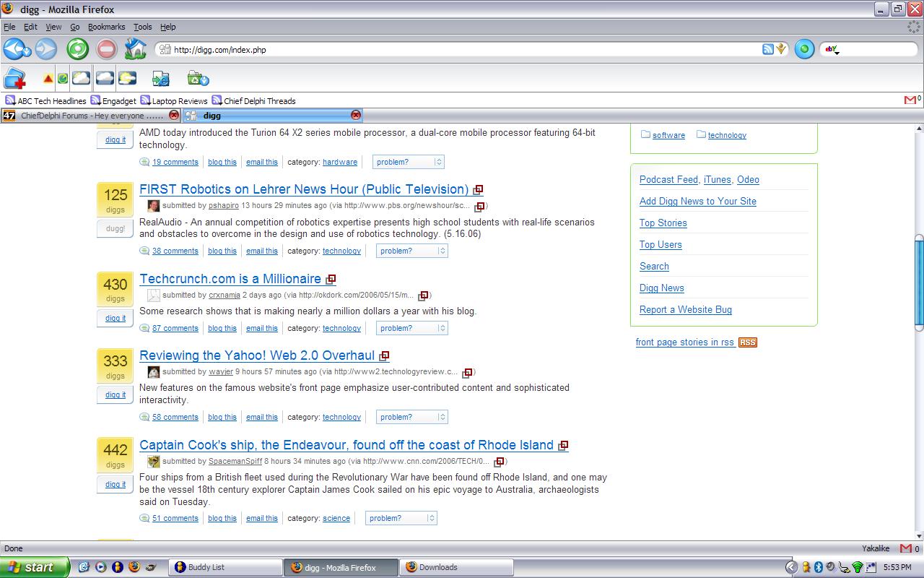The image size is (924, 578).
Task: Open the View menu
Action: (53, 27)
